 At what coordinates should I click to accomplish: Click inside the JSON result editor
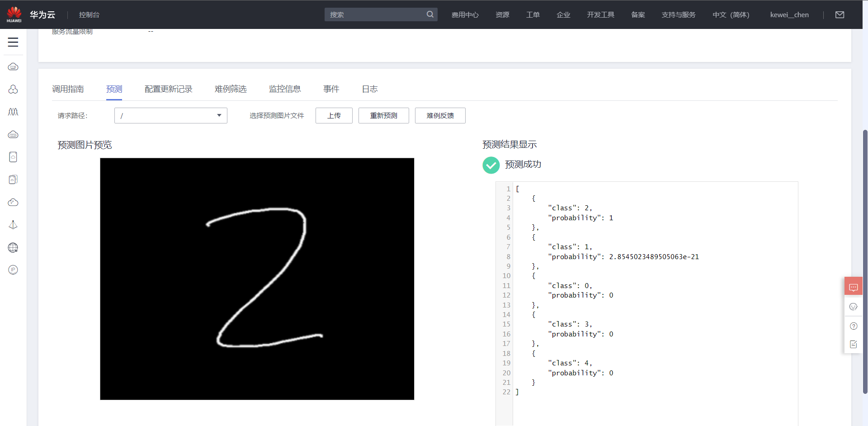pos(656,303)
